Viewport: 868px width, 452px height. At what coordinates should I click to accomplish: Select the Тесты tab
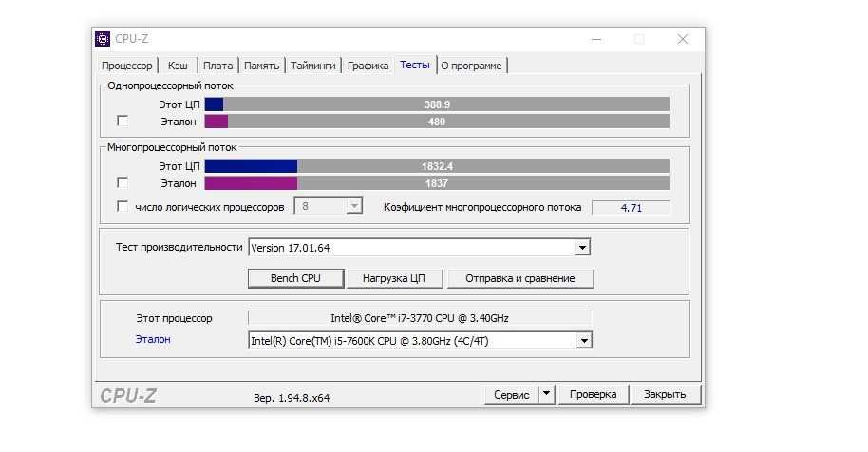[415, 65]
